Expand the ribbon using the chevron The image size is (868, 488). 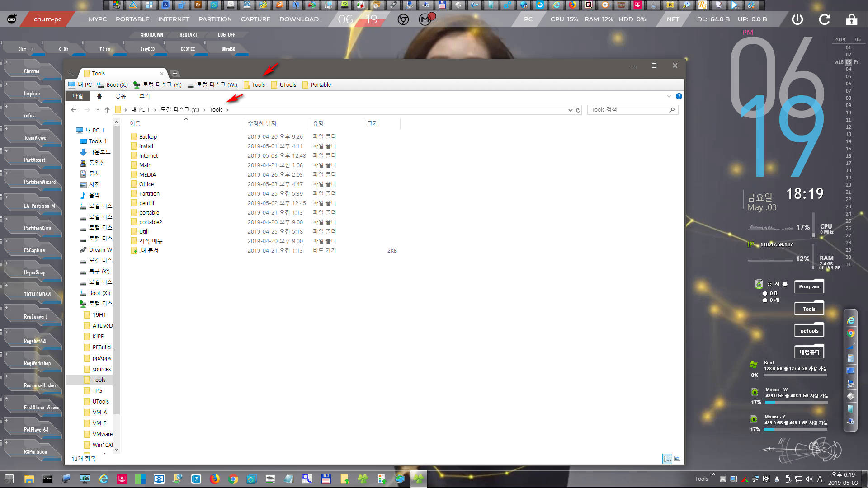[669, 96]
